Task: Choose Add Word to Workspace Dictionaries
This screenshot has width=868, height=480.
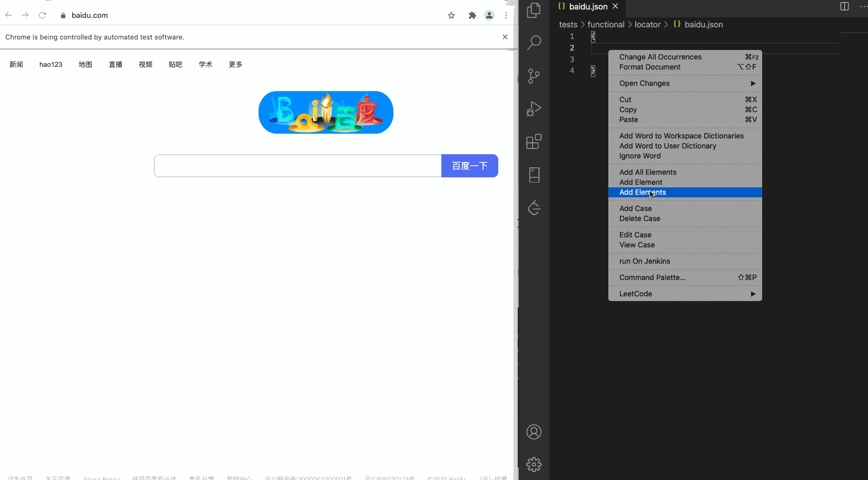Action: (685, 136)
